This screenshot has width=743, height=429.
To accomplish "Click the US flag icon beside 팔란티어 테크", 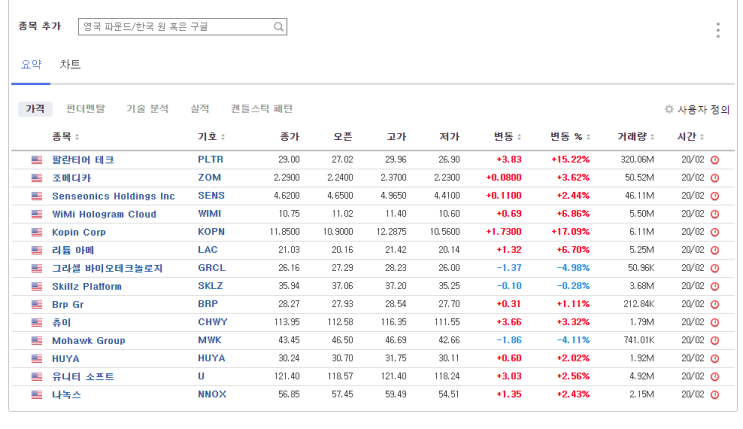I will click(x=36, y=160).
